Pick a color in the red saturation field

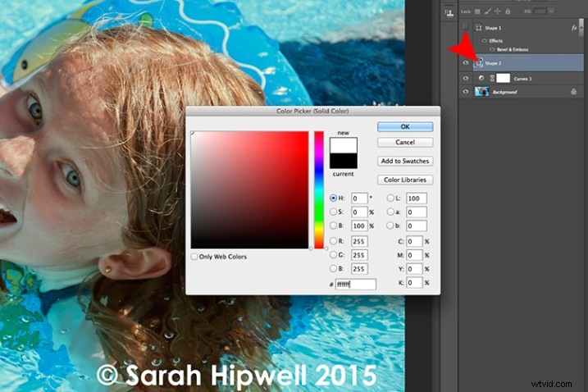click(250, 189)
